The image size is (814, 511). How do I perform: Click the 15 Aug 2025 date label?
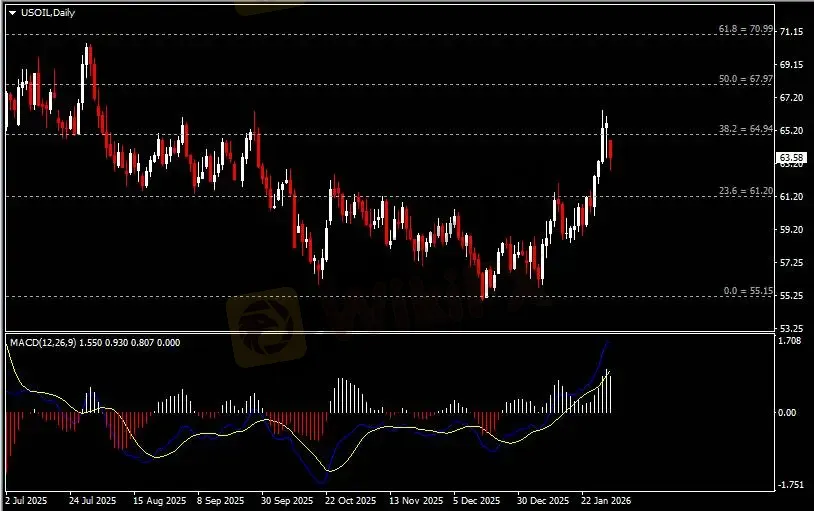159,501
